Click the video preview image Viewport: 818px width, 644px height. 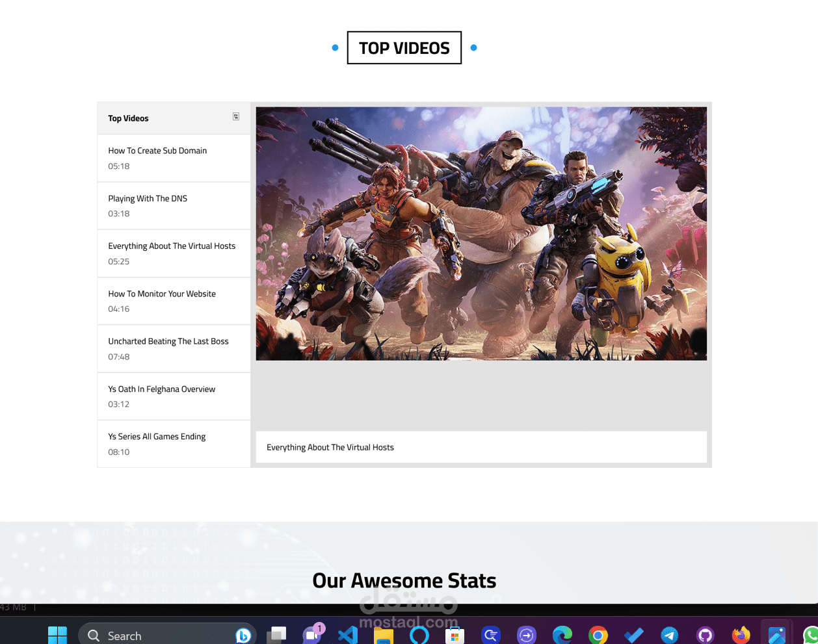pyautogui.click(x=481, y=234)
